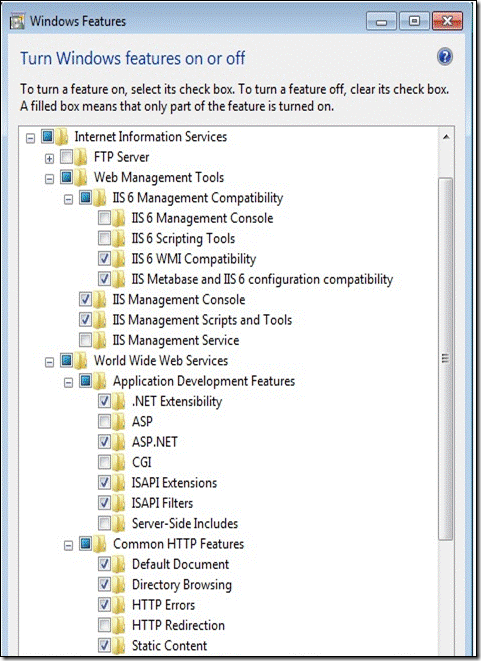
Task: Click the Windows Features title bar icon
Action: 17,21
